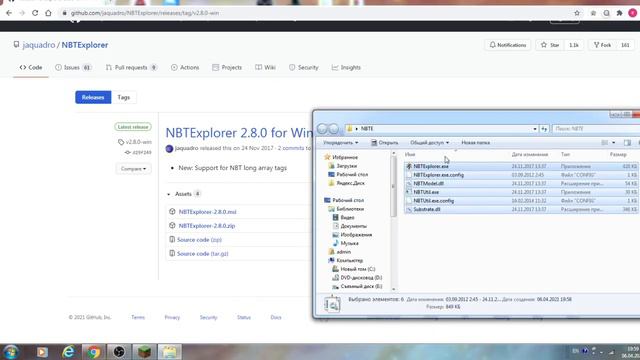Open Pull requests tab
640x360 pixels.
click(x=131, y=67)
